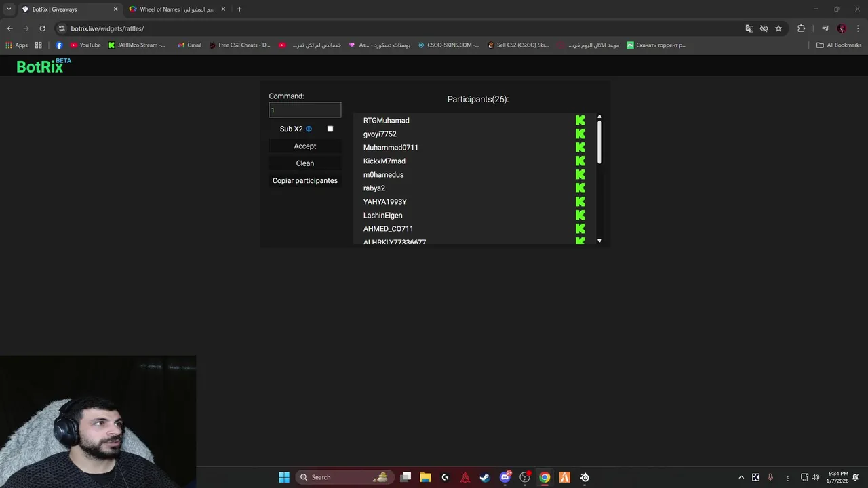Click the microphone icon in the system tray
Image resolution: width=868 pixels, height=488 pixels.
pos(770,477)
